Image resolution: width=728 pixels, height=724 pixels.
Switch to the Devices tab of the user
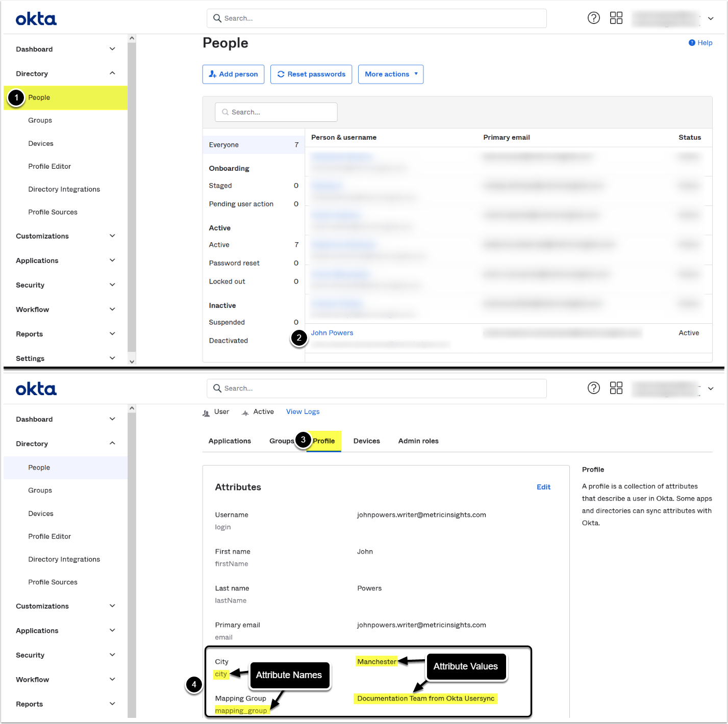point(367,441)
